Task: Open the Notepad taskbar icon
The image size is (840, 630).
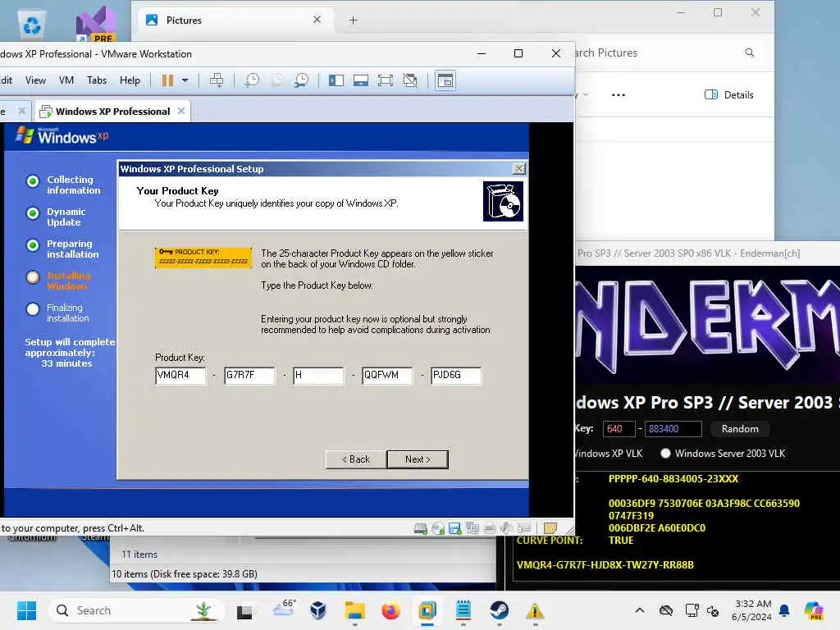Action: click(463, 610)
